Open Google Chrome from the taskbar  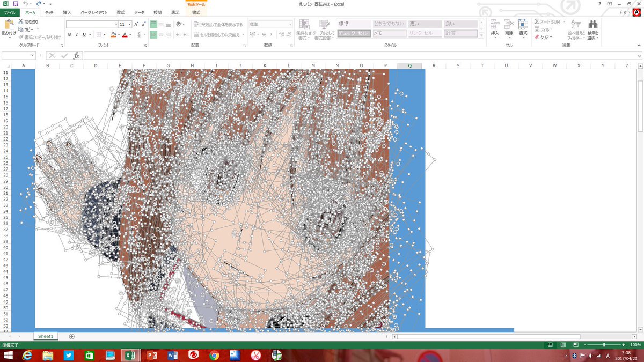point(214,356)
